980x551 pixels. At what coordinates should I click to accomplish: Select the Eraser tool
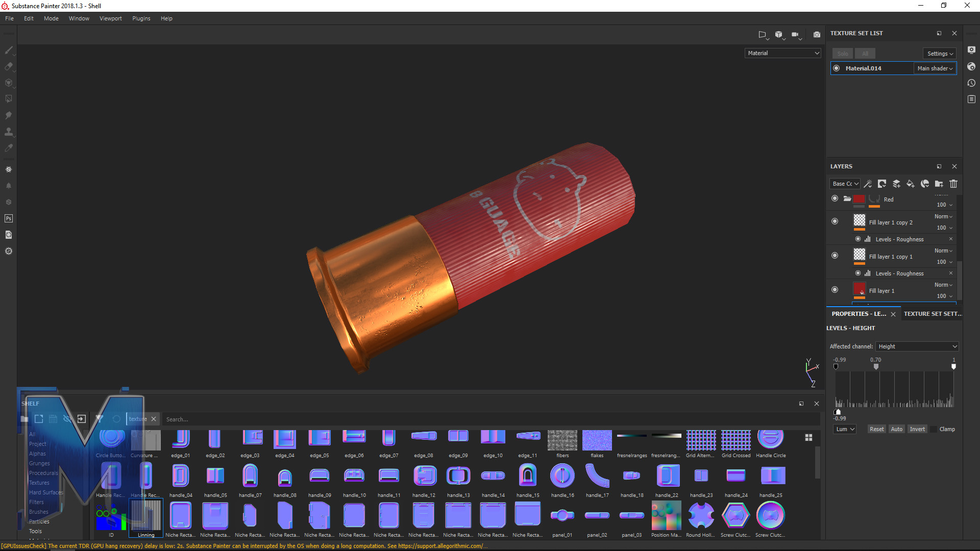tap(9, 67)
